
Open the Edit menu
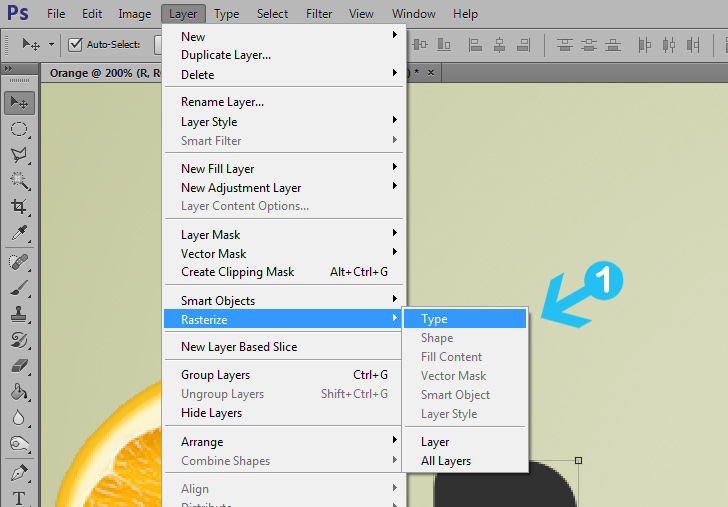[x=92, y=14]
